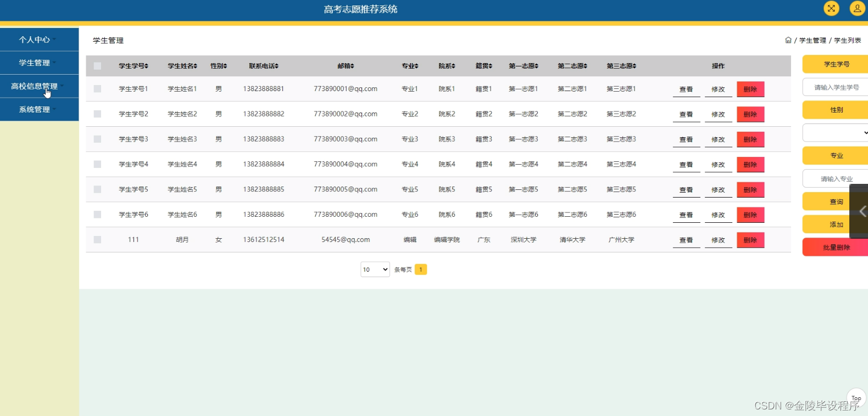
Task: Click 查看 for 学生学号5
Action: (x=686, y=189)
